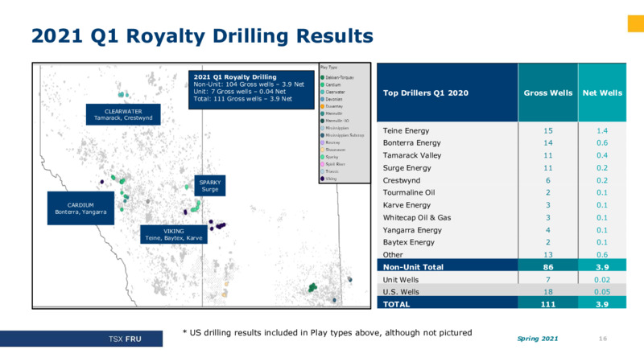Select the Tamarack Valley row label

click(x=412, y=155)
